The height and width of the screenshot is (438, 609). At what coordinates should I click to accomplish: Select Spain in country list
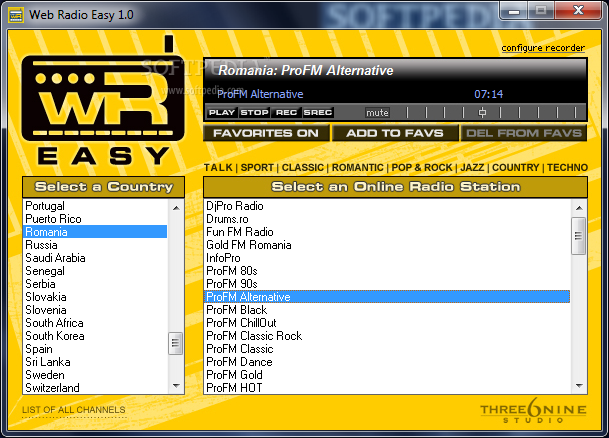click(x=95, y=349)
